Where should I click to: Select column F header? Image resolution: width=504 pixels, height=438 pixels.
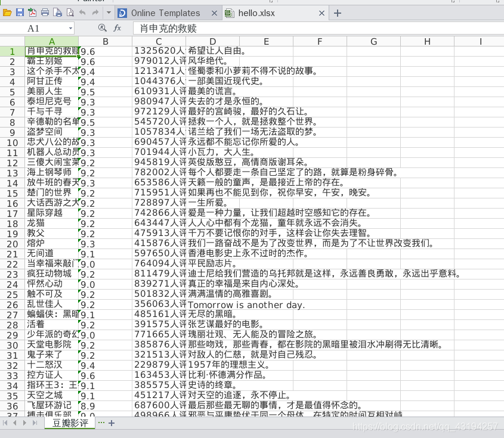click(x=320, y=42)
